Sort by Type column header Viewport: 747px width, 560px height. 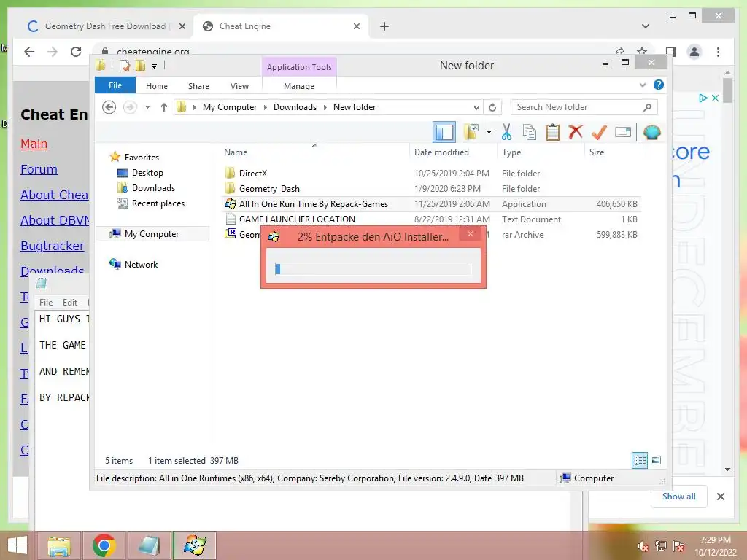[511, 152]
